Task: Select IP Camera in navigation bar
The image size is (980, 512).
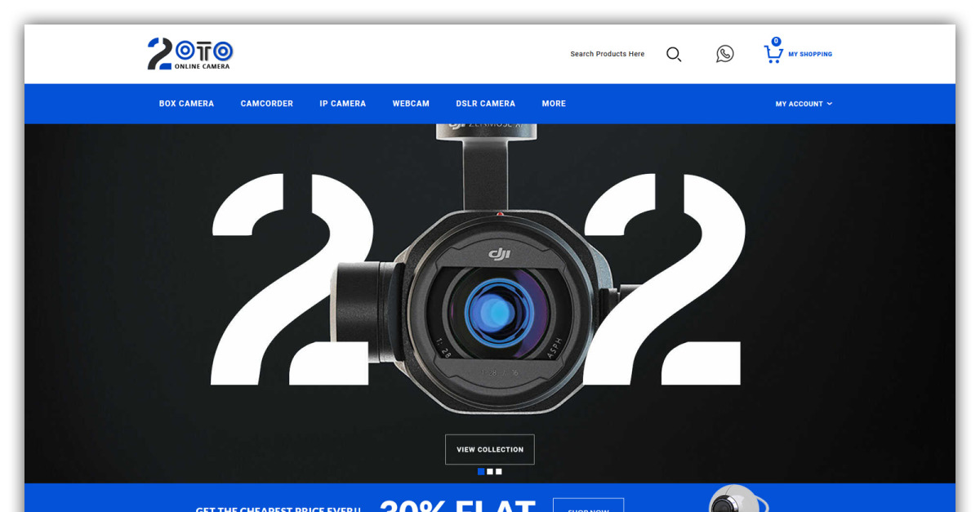Action: coord(342,104)
